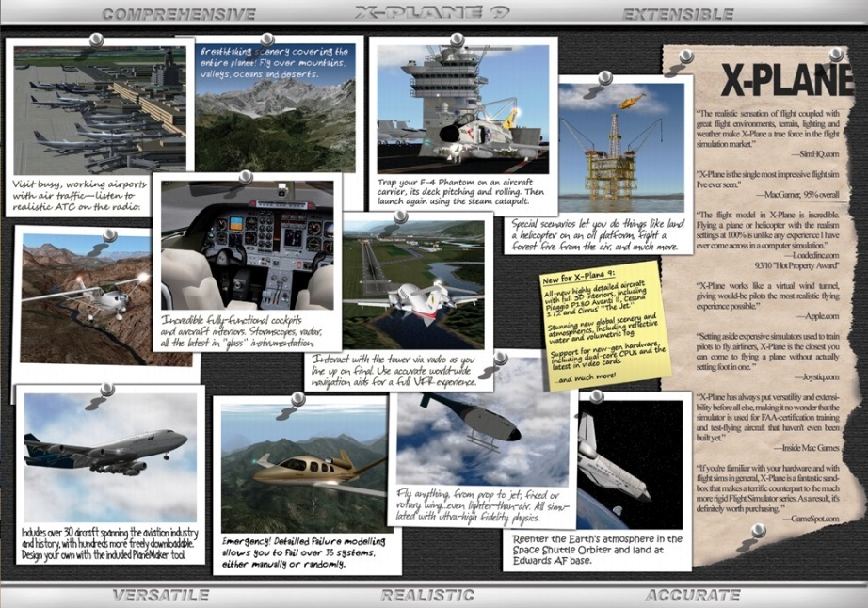Click the 'Emergency! Detailed failure modelling' caption

[303, 552]
